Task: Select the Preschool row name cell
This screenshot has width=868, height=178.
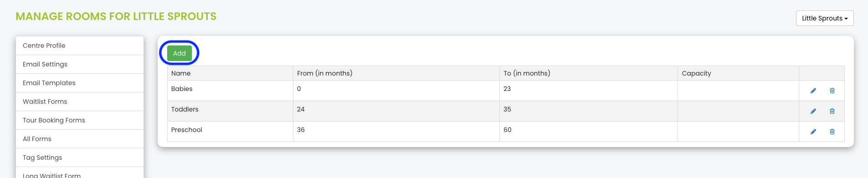Action: click(230, 132)
